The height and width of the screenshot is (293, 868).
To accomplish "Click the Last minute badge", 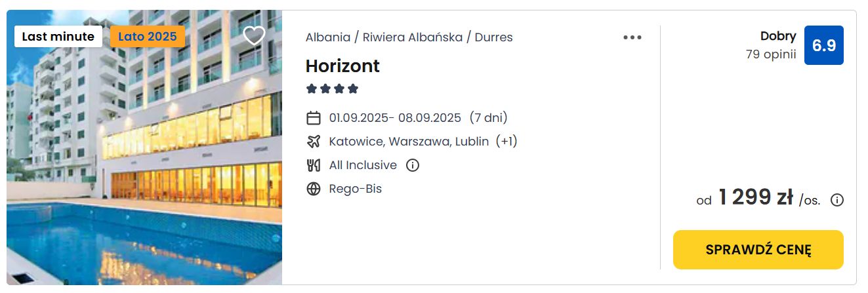I will pos(58,37).
